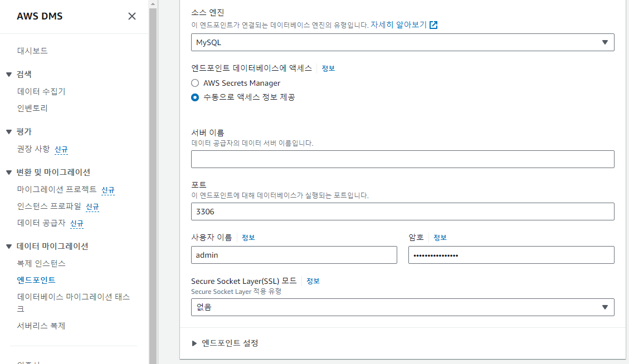The height and width of the screenshot is (364, 629).
Task: Close the AWS DMS navigation panel
Action: tap(132, 16)
